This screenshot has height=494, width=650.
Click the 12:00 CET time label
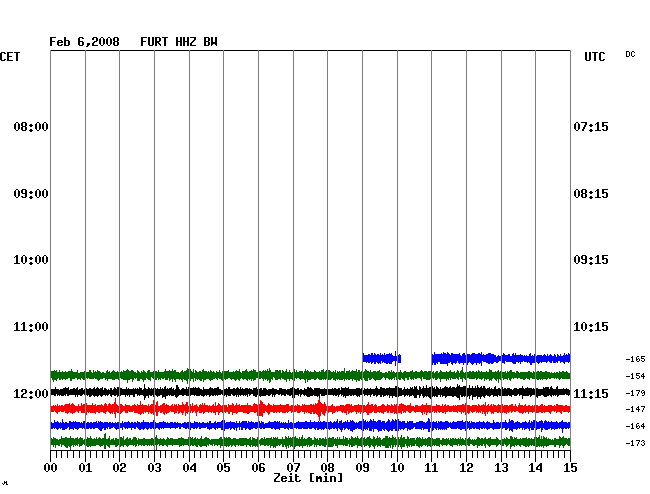31,393
